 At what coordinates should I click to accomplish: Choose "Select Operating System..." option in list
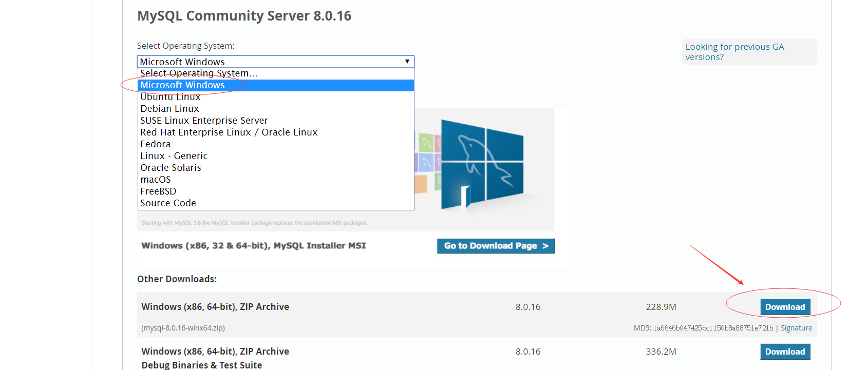click(x=276, y=73)
